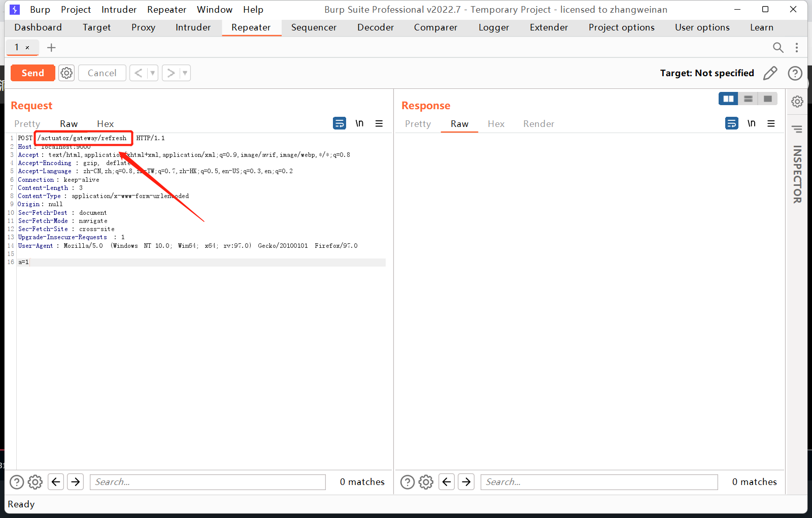Click the Request search input field
This screenshot has width=812, height=518.
pyautogui.click(x=208, y=482)
